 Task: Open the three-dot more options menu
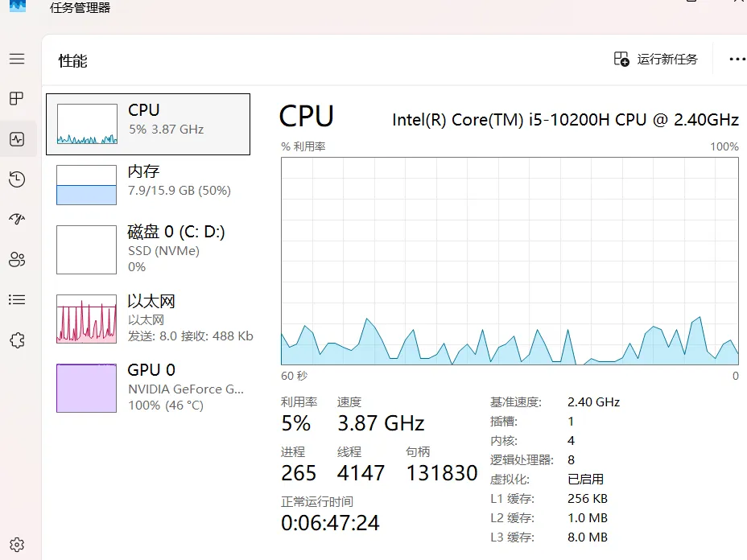pos(737,59)
